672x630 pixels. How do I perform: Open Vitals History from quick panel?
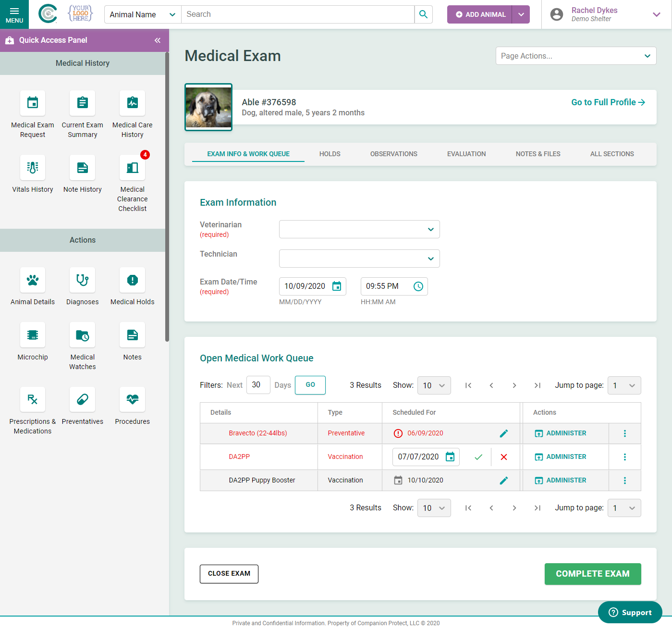[33, 167]
